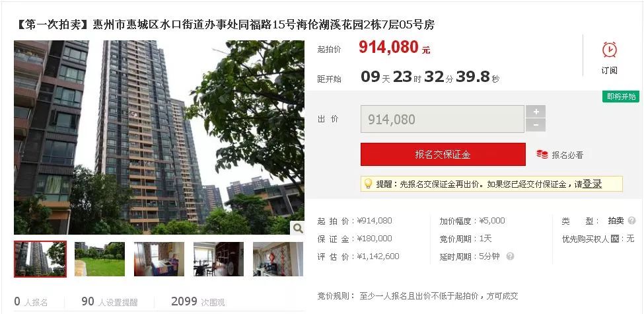The height and width of the screenshot is (314, 644).
Task: Click the alarm clock subscribe icon
Action: pyautogui.click(x=610, y=50)
